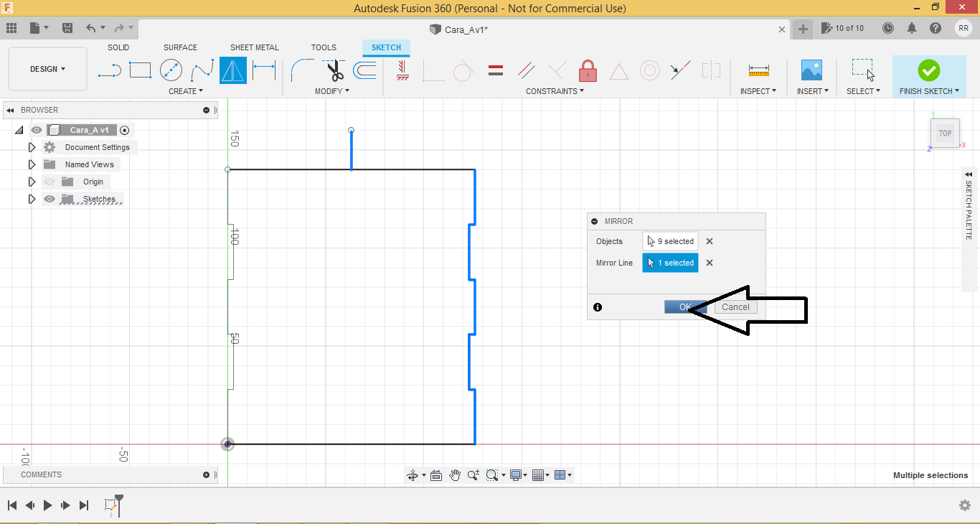Select the Fit Point Spline tool
980x524 pixels.
(202, 70)
